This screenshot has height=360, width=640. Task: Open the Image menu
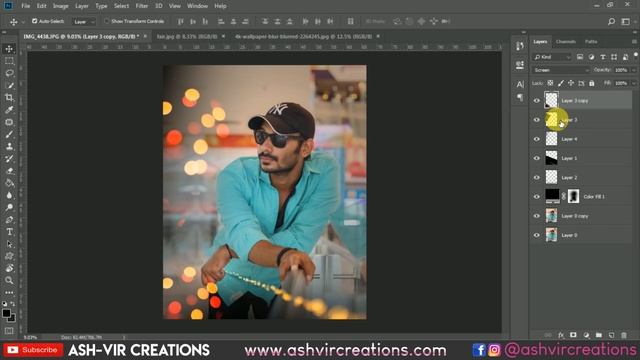point(60,6)
